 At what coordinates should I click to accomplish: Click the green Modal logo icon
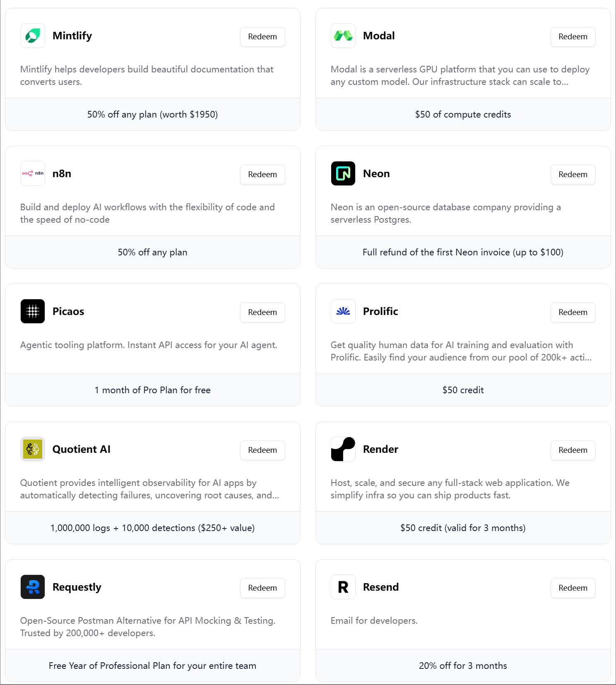343,36
